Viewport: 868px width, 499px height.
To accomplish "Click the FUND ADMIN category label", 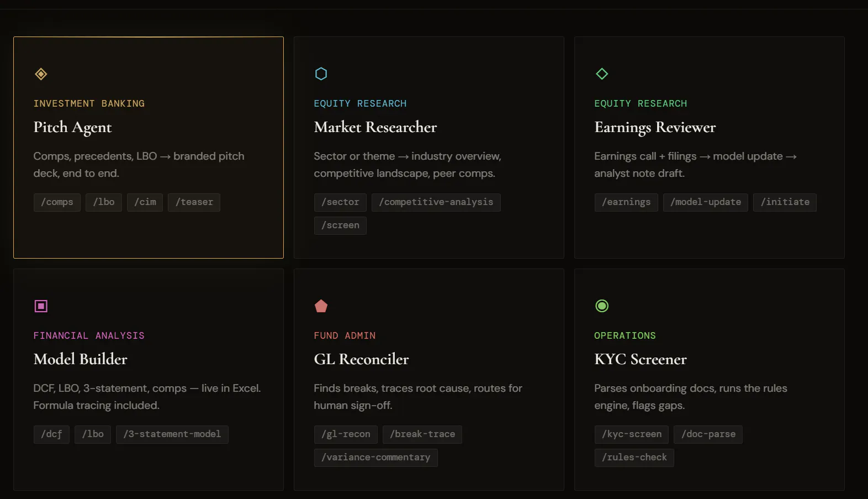I will click(x=345, y=336).
